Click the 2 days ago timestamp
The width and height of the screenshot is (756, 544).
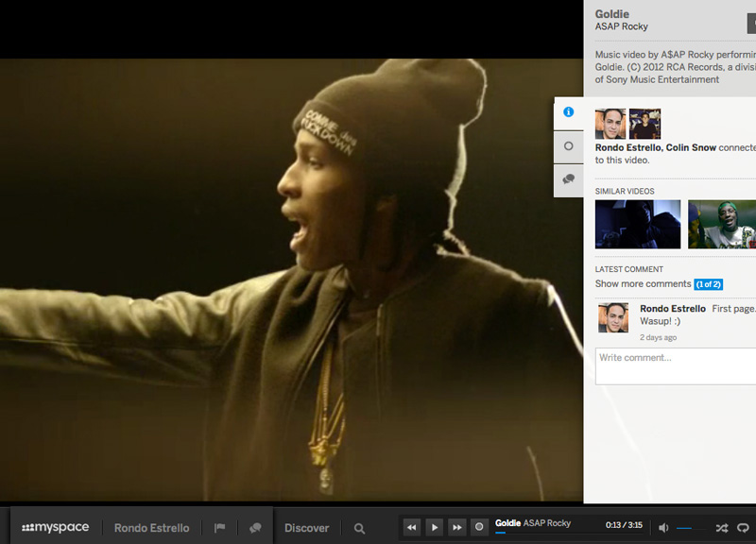658,337
